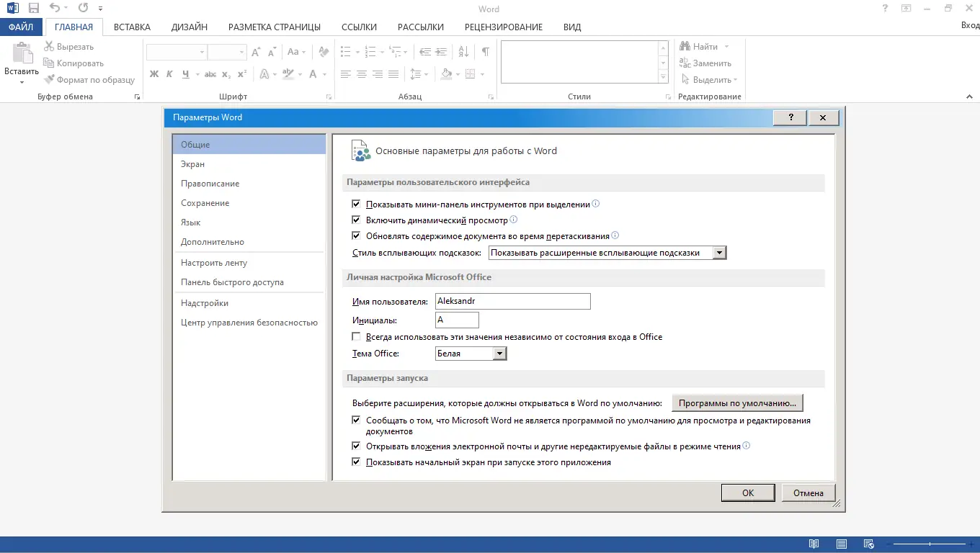The width and height of the screenshot is (980, 553).
Task: Click the Copy icon in the clipboard group
Action: [x=49, y=63]
